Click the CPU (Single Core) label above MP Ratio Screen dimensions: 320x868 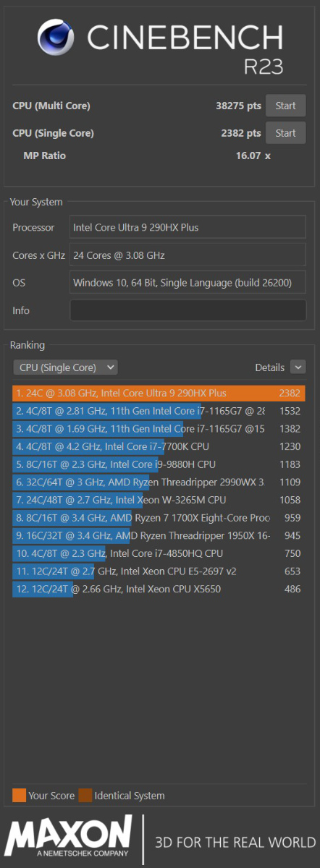coord(54,134)
